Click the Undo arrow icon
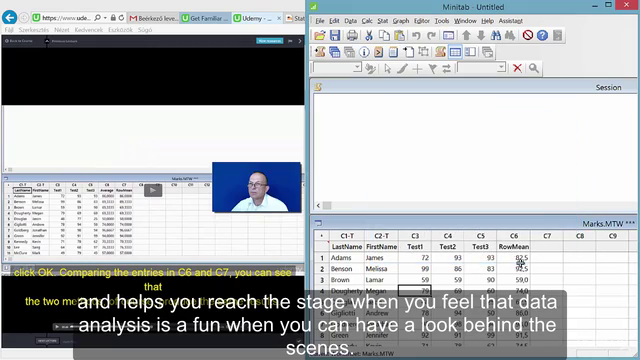 [416, 36]
